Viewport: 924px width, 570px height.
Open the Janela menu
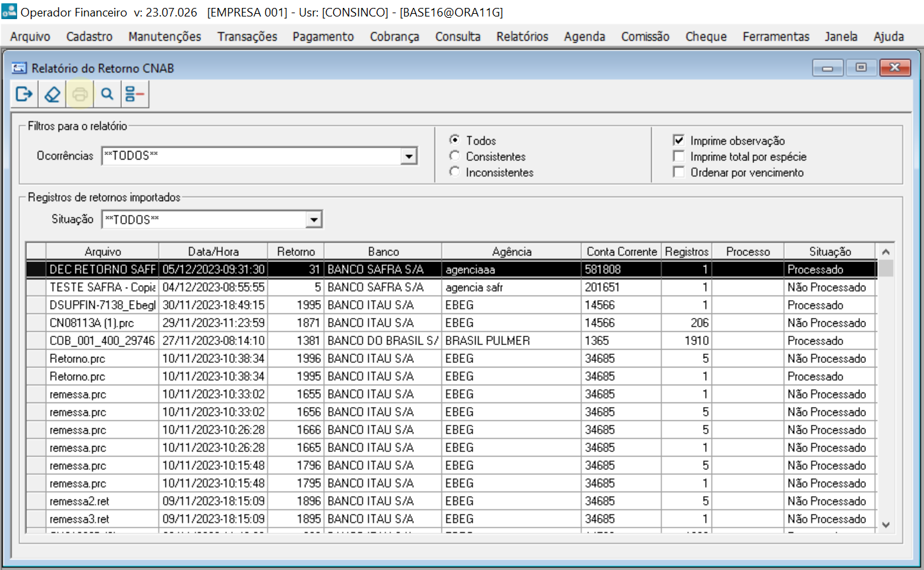[841, 36]
